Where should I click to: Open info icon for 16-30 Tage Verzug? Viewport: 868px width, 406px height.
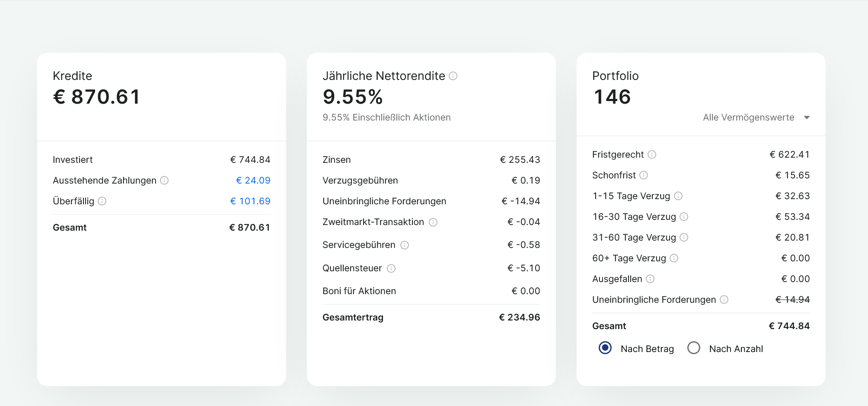pyautogui.click(x=684, y=217)
